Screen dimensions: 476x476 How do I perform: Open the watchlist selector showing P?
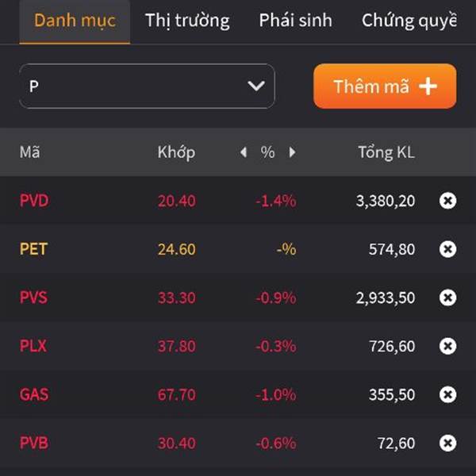click(147, 86)
